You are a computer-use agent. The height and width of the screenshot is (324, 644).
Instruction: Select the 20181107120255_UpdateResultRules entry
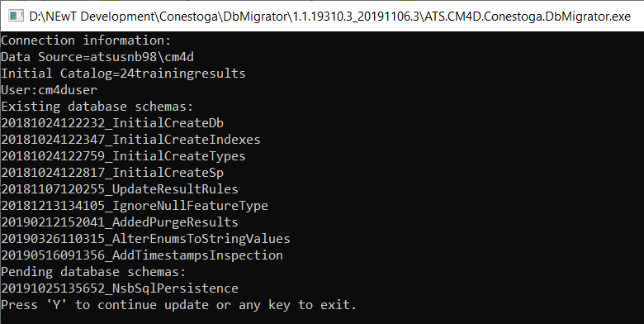pyautogui.click(x=120, y=189)
